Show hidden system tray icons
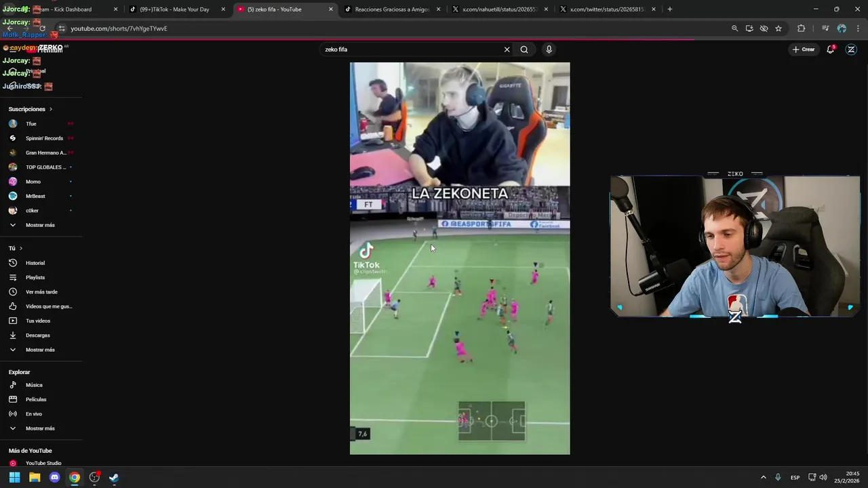 tap(763, 477)
